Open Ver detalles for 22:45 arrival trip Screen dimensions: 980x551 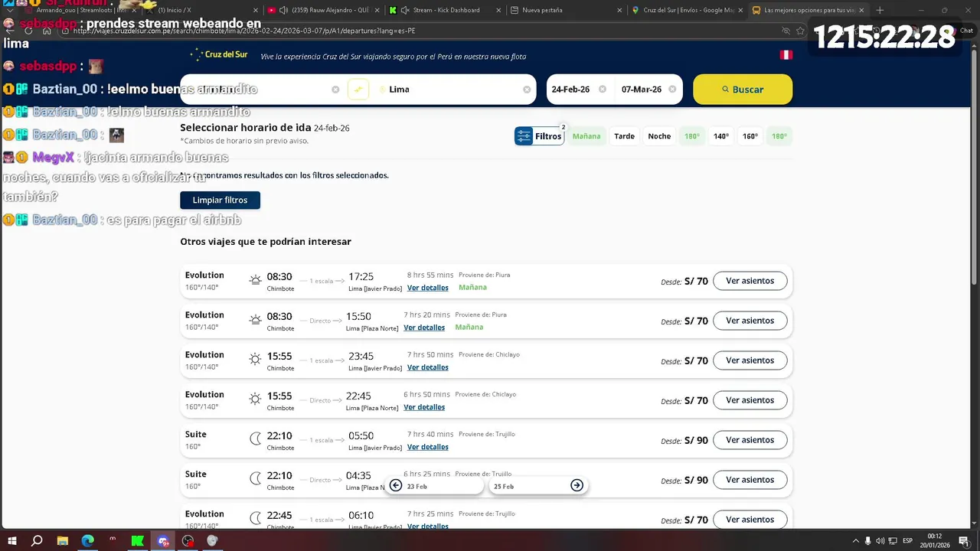pyautogui.click(x=424, y=407)
